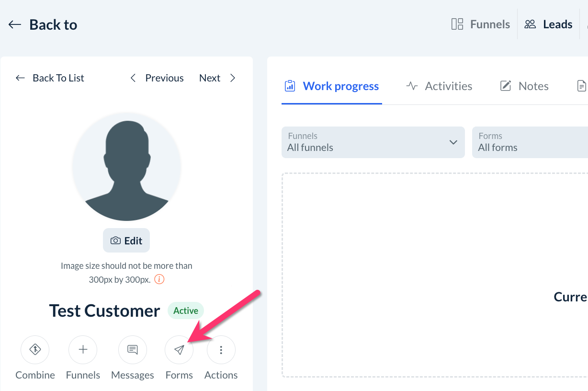
Task: Open Leads in the top navigation
Action: [x=549, y=24]
